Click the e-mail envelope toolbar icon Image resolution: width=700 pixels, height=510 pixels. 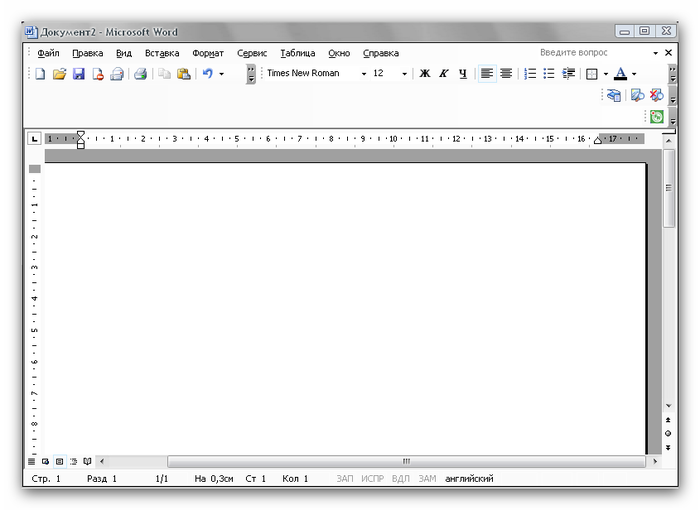tap(117, 74)
